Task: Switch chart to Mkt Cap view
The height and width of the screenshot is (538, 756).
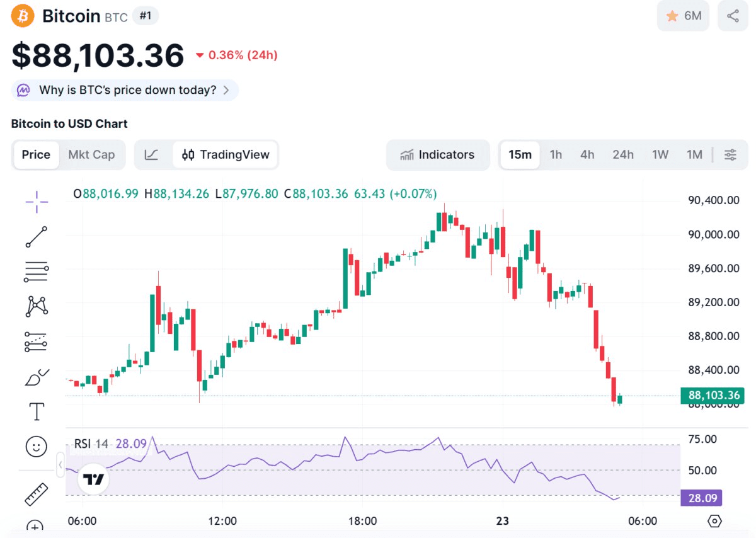Action: [x=91, y=154]
